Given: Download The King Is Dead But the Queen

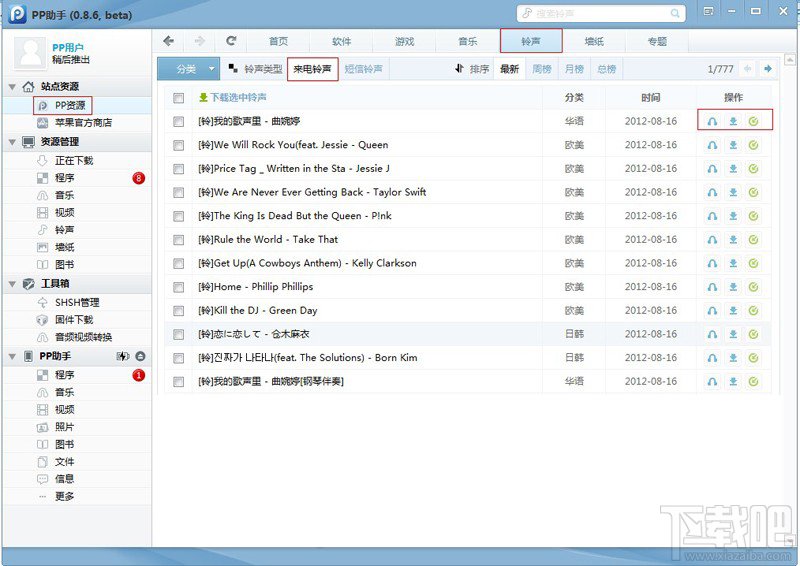Looking at the screenshot, I should coord(733,216).
